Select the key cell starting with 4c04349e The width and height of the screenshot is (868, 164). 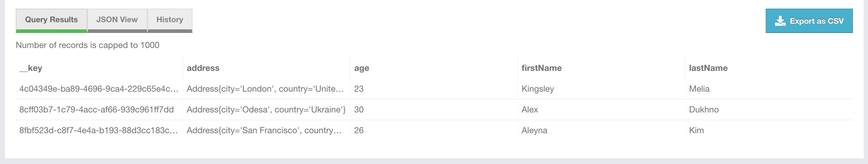point(99,89)
